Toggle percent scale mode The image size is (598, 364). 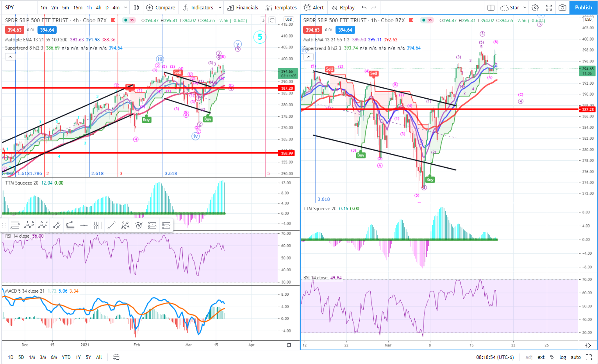click(552, 357)
